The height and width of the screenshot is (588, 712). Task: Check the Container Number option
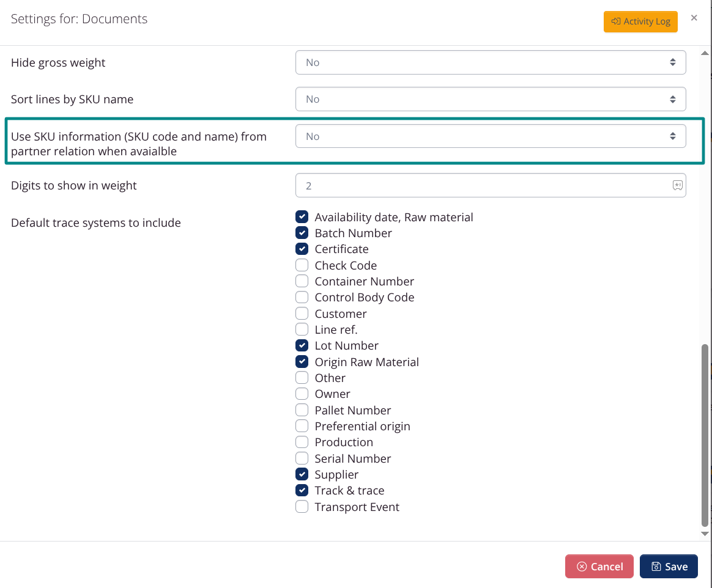pos(302,281)
